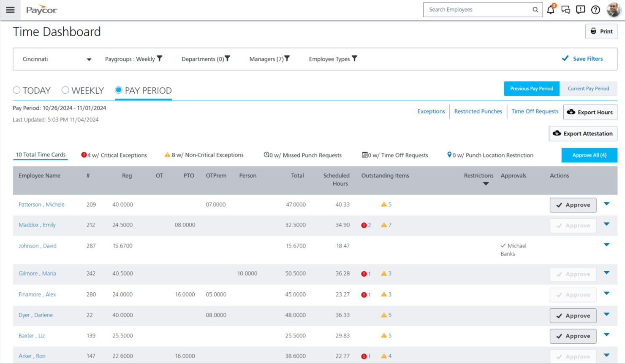Click the user profile avatar

tap(613, 10)
